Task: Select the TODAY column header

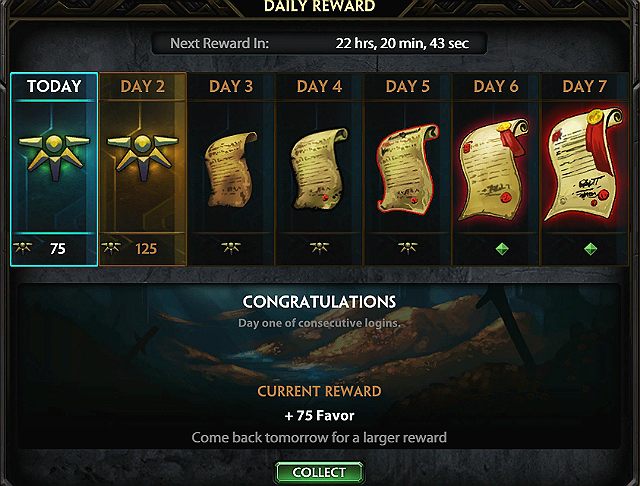Action: pyautogui.click(x=54, y=87)
